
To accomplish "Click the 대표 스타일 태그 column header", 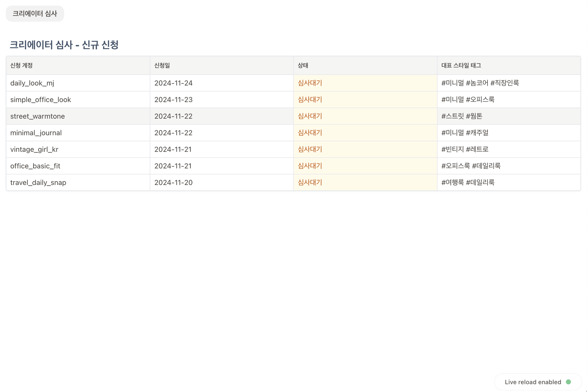I will (x=461, y=65).
